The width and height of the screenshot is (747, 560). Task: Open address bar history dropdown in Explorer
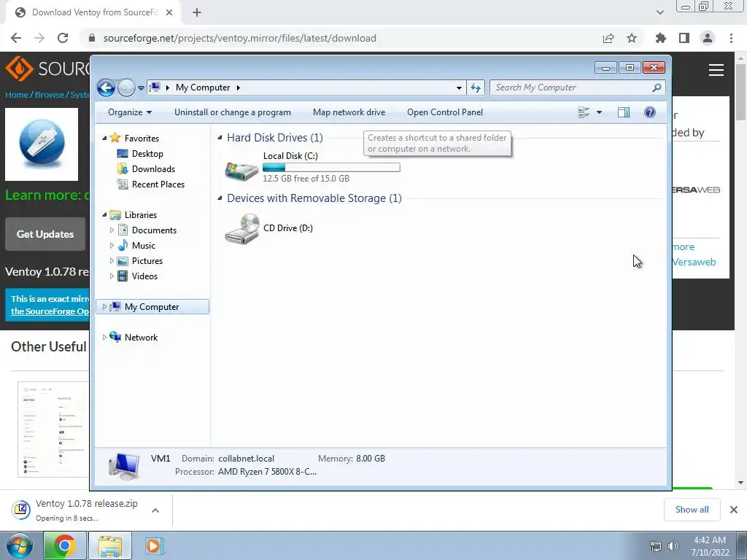[459, 87]
